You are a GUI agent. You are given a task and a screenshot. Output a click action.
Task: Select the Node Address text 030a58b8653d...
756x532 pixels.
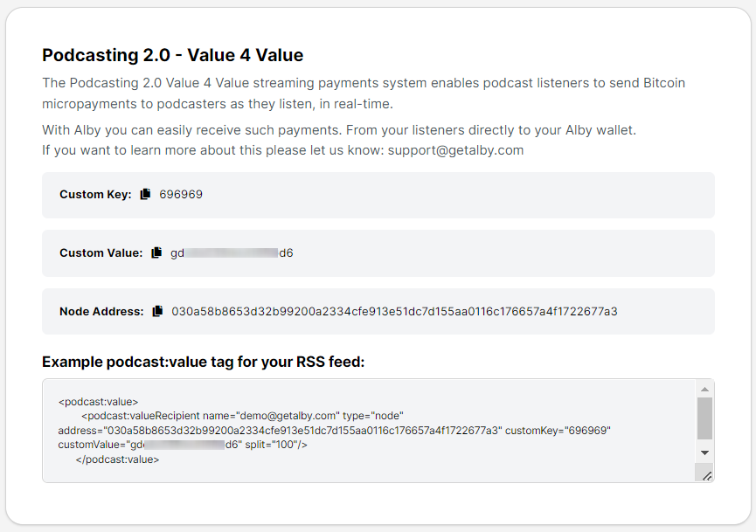(394, 311)
